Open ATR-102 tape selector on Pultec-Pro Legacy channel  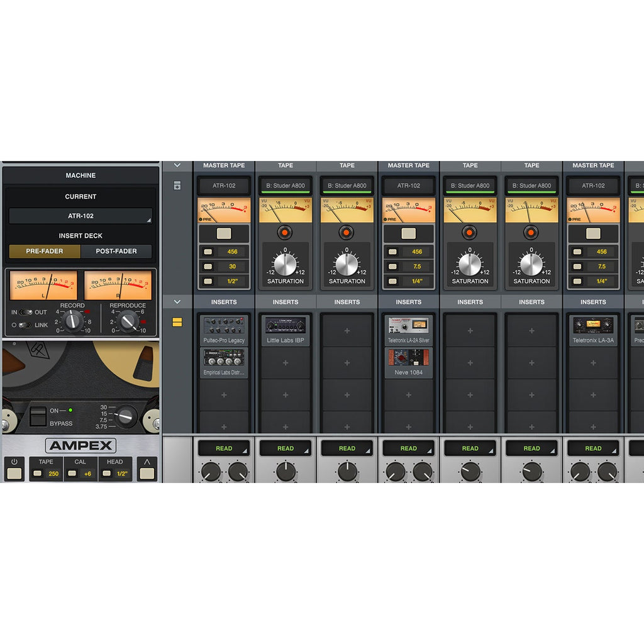coord(224,186)
